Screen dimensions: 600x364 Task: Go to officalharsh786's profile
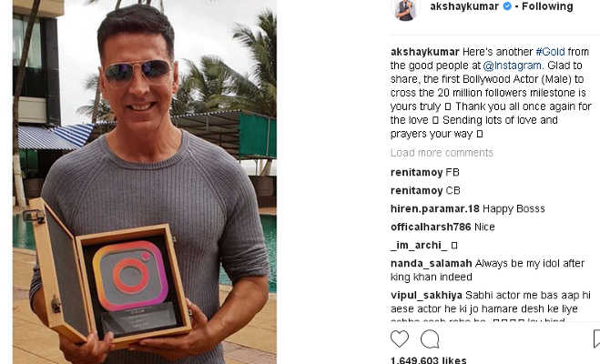[431, 227]
